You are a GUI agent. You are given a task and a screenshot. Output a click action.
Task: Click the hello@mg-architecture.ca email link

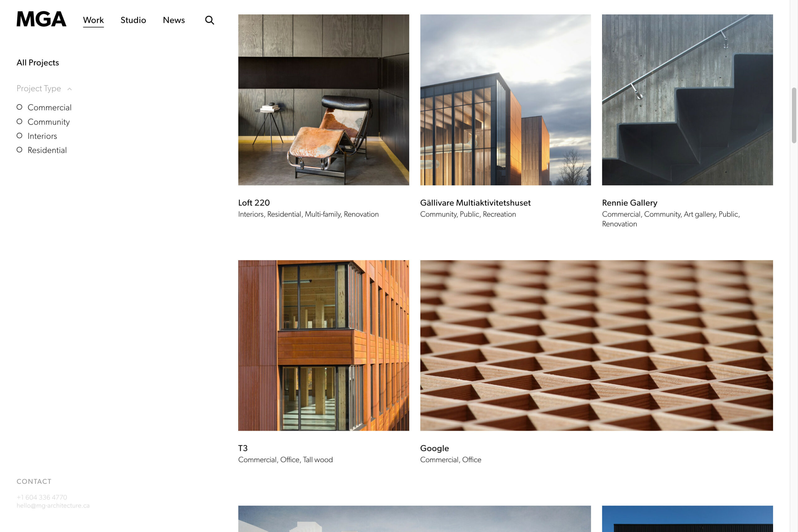[53, 506]
